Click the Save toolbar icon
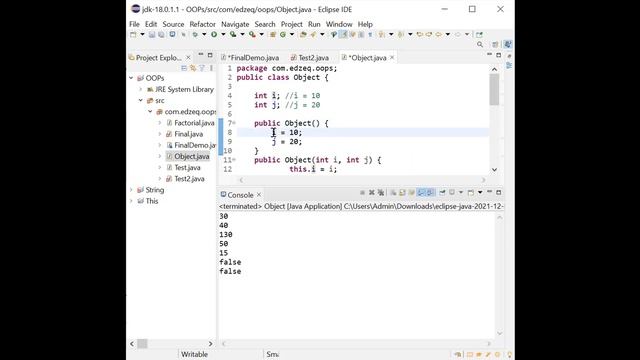 [152, 35]
